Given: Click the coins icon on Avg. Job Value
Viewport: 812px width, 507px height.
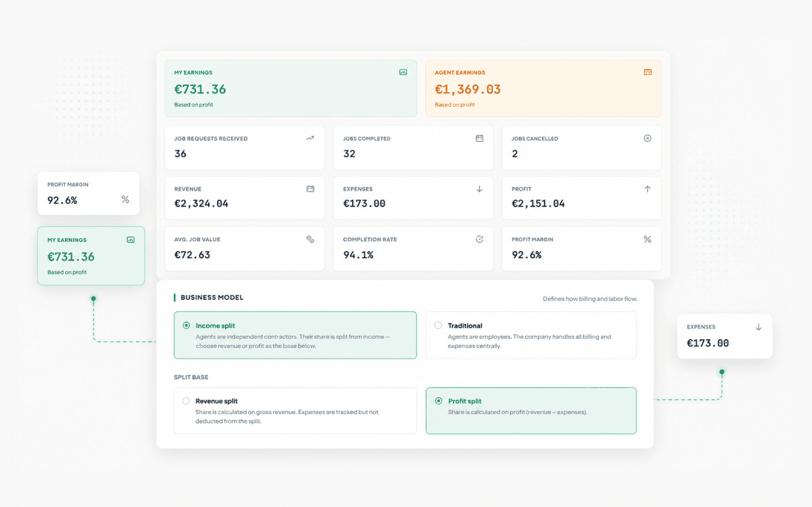Looking at the screenshot, I should click(x=310, y=239).
